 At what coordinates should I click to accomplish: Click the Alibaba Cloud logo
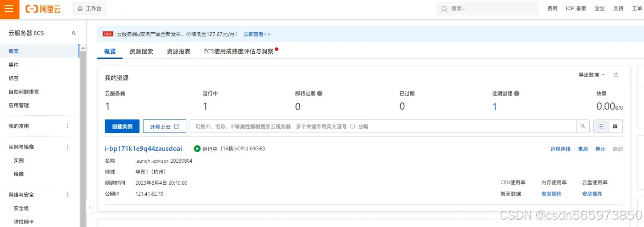coord(43,9)
